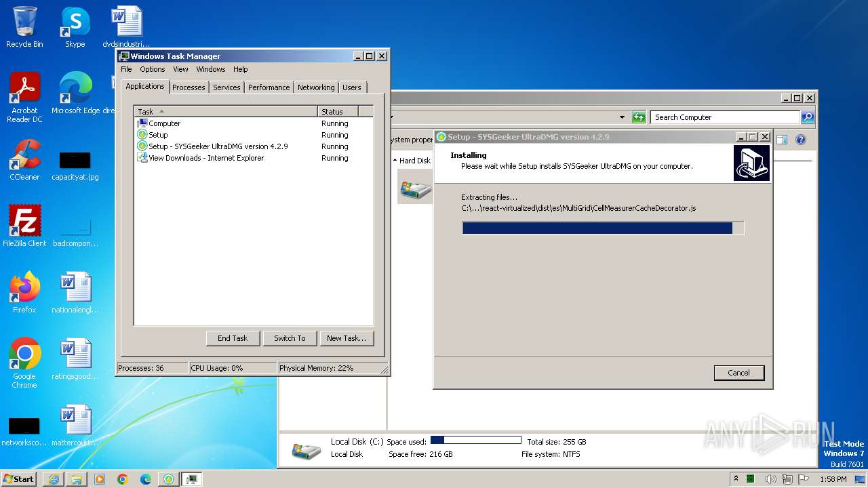The width and height of the screenshot is (868, 488).
Task: Click Local Disk drive icon in Explorer
Action: 415,187
